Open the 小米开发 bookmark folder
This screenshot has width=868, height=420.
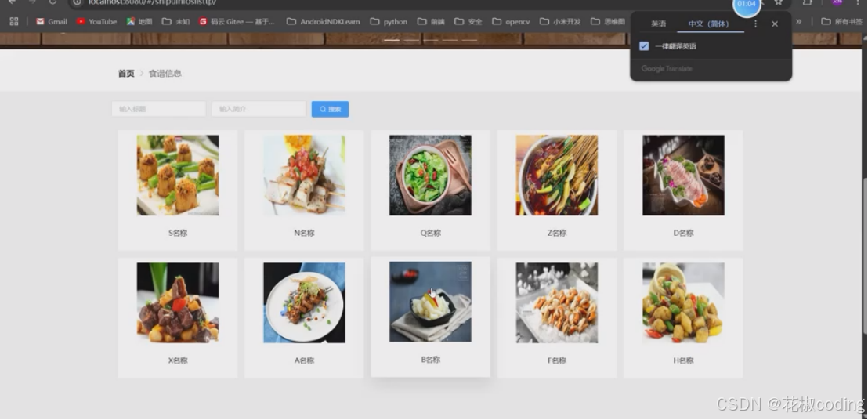click(x=560, y=22)
